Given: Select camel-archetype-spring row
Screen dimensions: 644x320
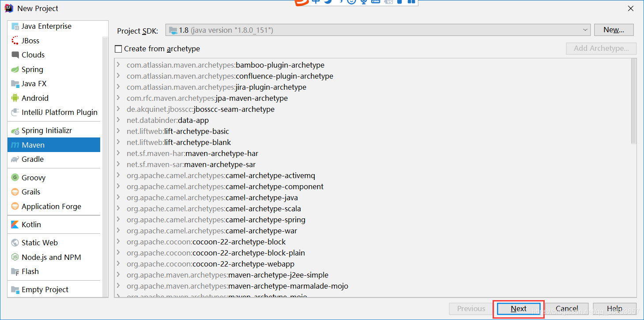Looking at the screenshot, I should pos(372,220).
